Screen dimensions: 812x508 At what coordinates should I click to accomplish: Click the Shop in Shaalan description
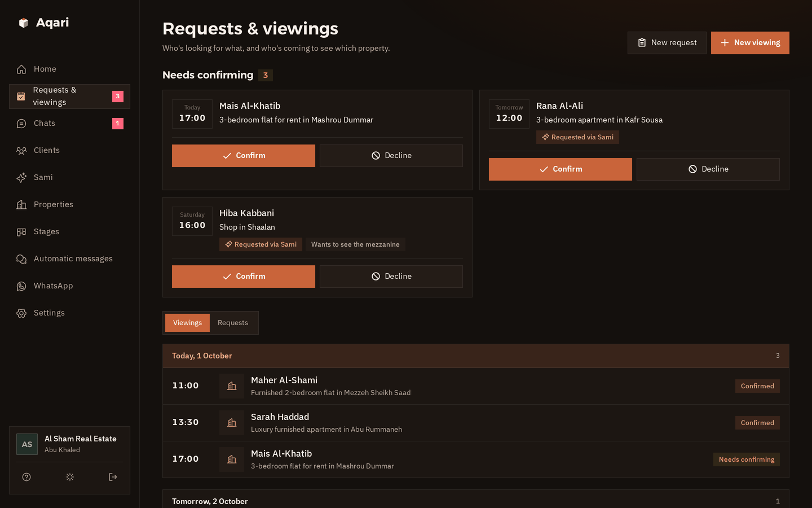click(x=247, y=227)
